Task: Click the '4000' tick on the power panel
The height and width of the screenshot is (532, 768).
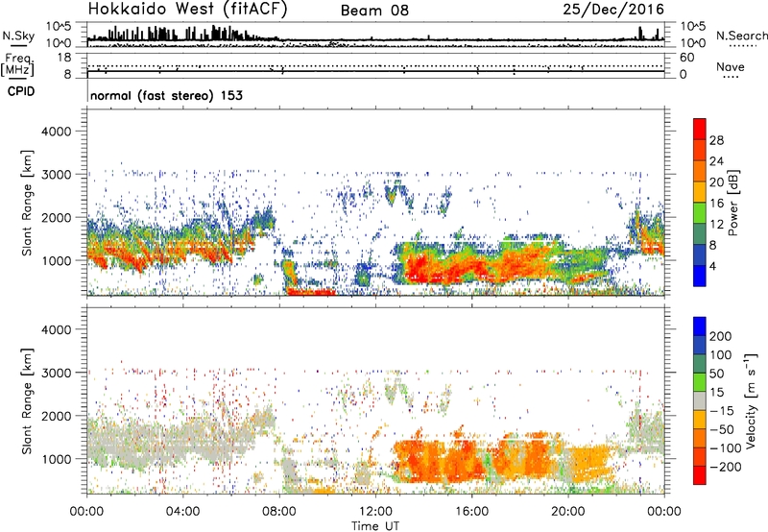Action: 57,132
